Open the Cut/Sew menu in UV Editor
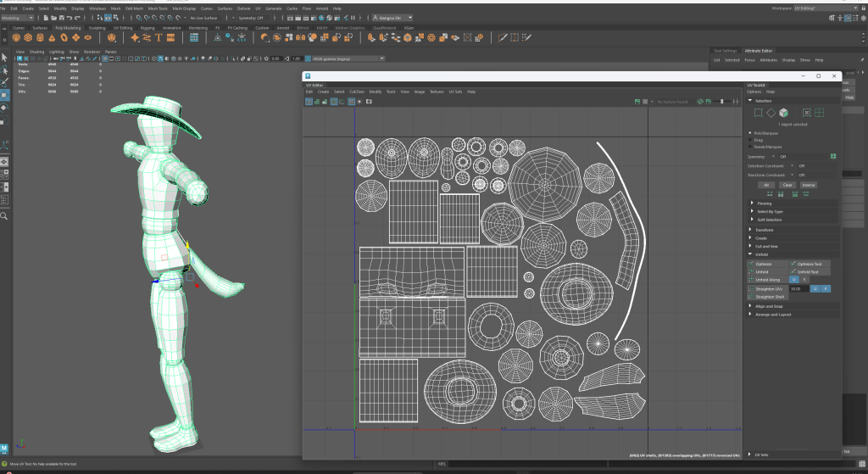868x474 pixels. (x=357, y=92)
